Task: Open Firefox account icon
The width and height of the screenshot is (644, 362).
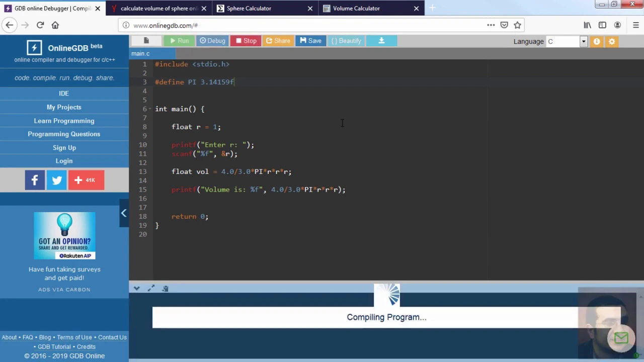Action: [x=617, y=25]
